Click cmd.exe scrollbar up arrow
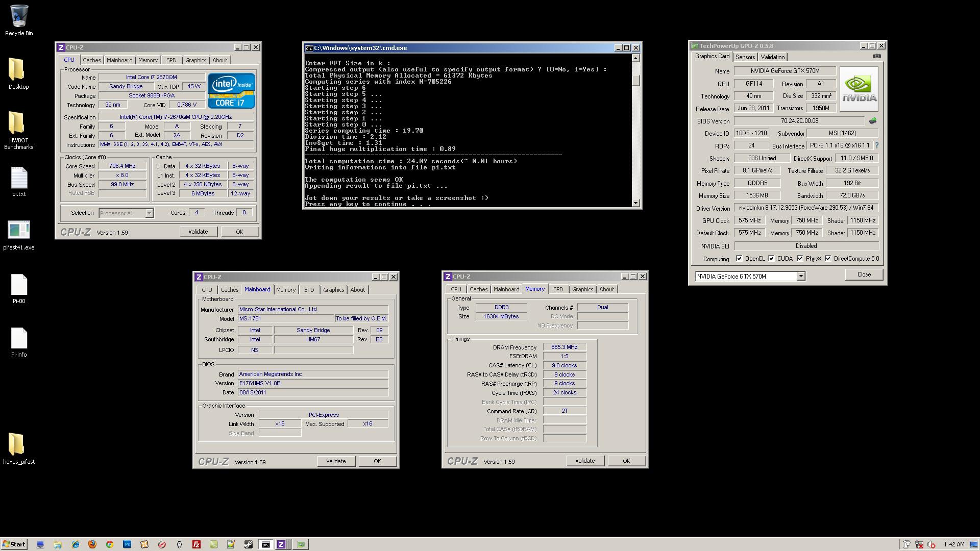 (x=635, y=58)
